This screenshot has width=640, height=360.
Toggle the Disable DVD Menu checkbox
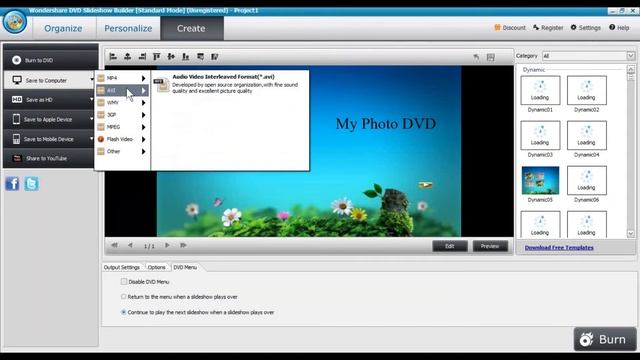[124, 282]
